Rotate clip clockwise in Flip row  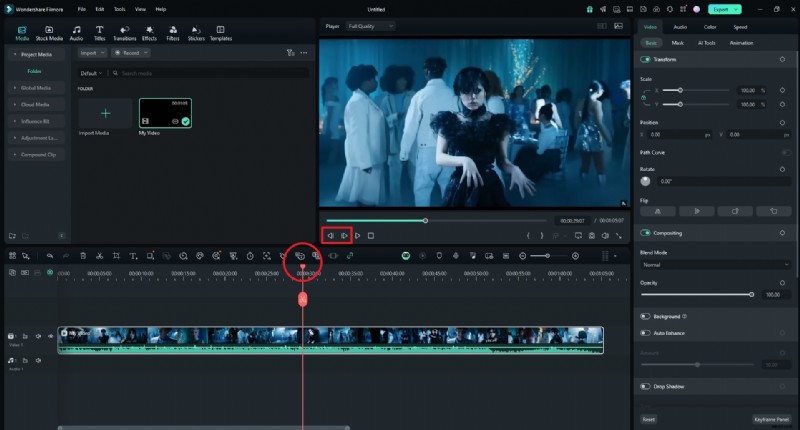[x=735, y=211]
